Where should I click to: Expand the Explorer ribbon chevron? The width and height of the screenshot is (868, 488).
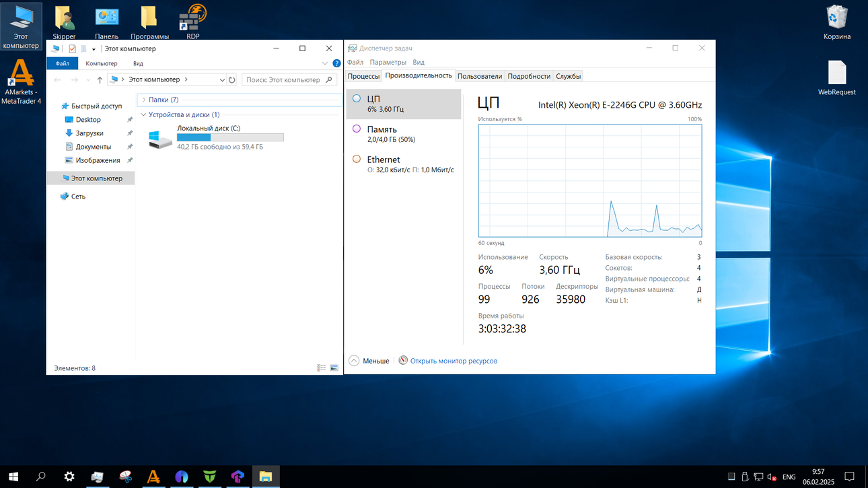325,63
